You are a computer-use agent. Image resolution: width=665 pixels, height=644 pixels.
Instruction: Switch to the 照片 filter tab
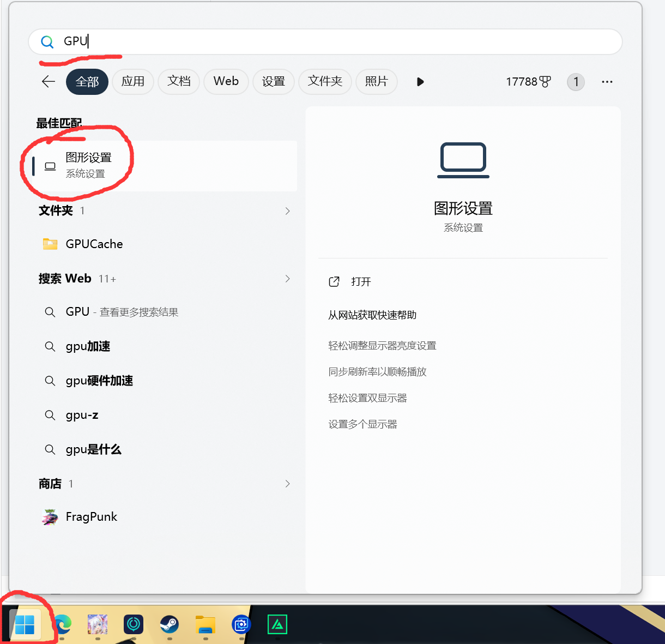pyautogui.click(x=377, y=82)
